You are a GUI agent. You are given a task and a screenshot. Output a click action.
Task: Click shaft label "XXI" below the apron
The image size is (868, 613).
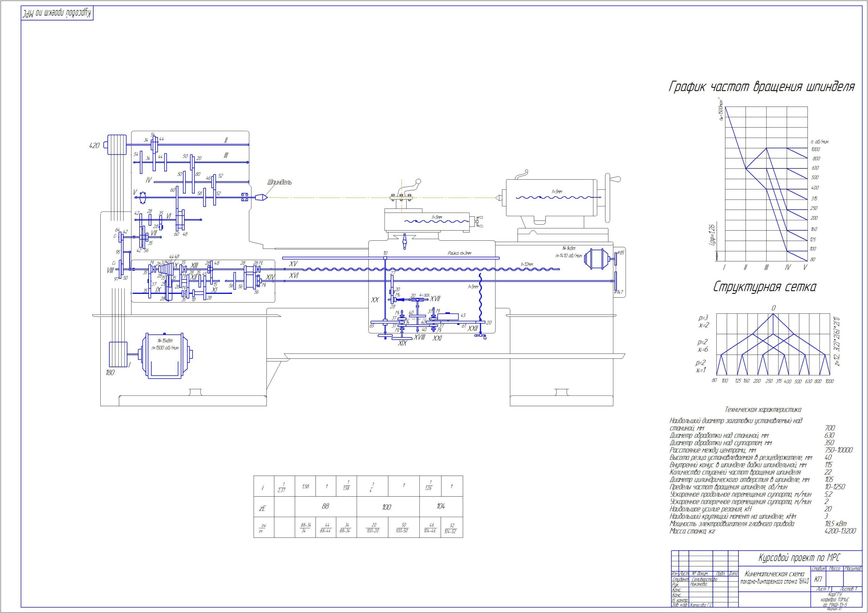point(437,339)
